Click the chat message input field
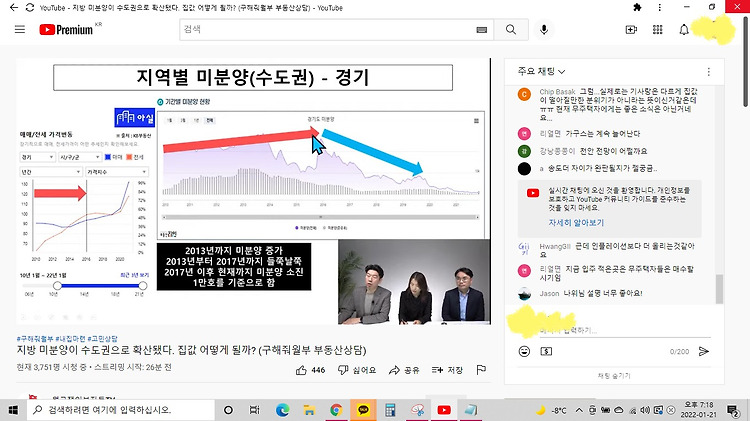 point(625,331)
